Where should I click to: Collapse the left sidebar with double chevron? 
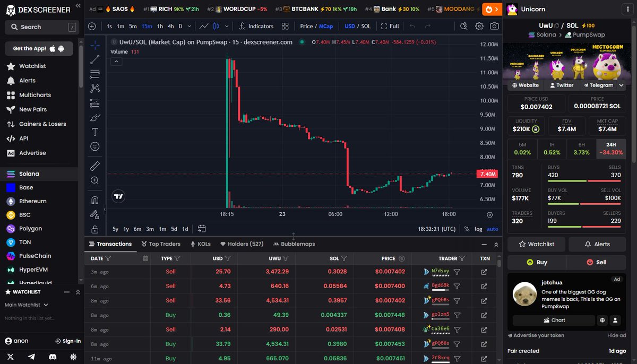(78, 5)
